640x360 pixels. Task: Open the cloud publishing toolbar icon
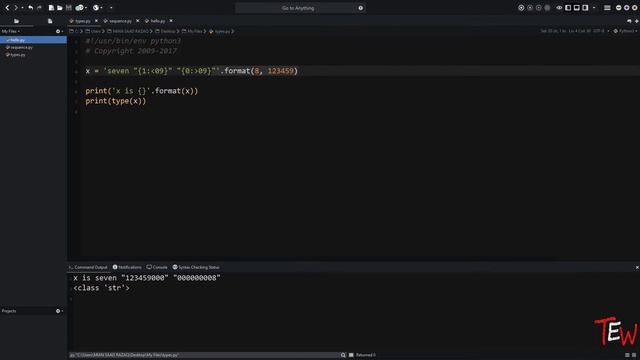[x=80, y=8]
